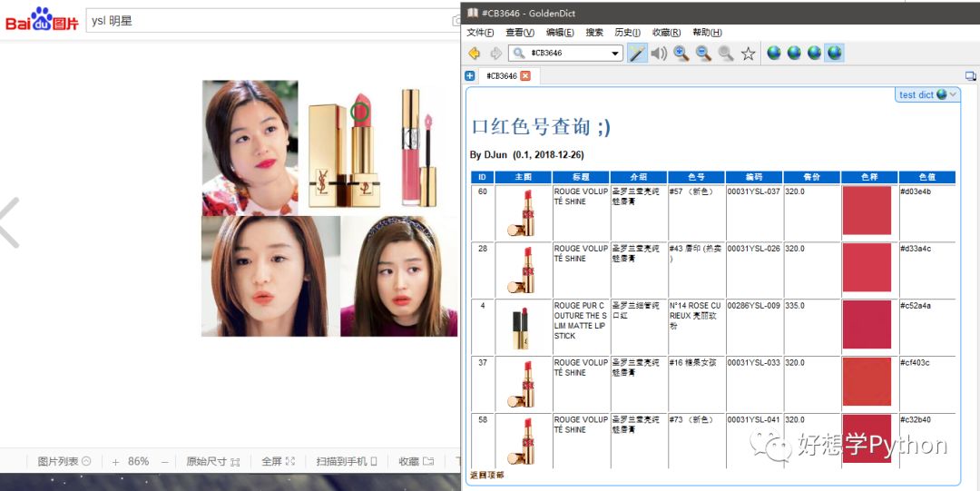Open the 编辑(E) menu
980x491 pixels.
tap(560, 33)
